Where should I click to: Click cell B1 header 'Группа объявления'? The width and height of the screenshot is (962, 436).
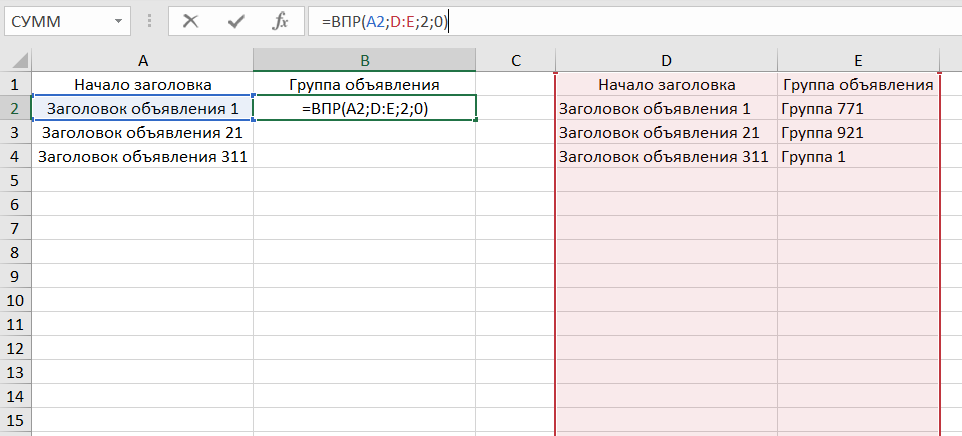[365, 85]
